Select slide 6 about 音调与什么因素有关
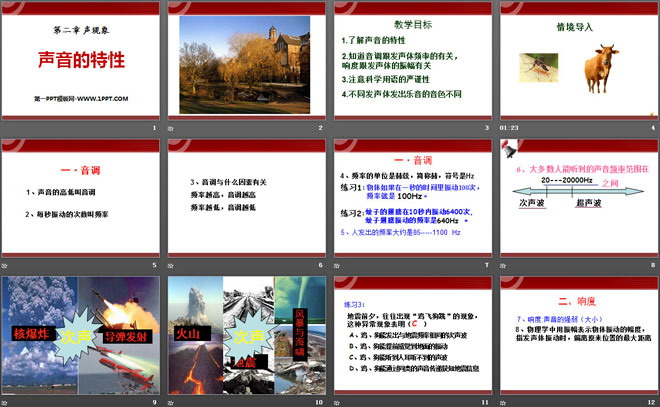 pyautogui.click(x=247, y=199)
